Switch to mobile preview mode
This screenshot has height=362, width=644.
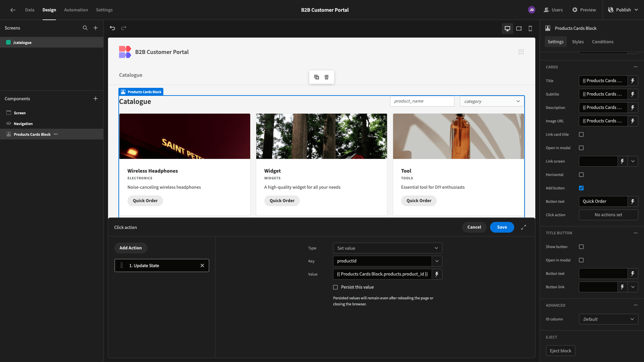[x=530, y=28]
